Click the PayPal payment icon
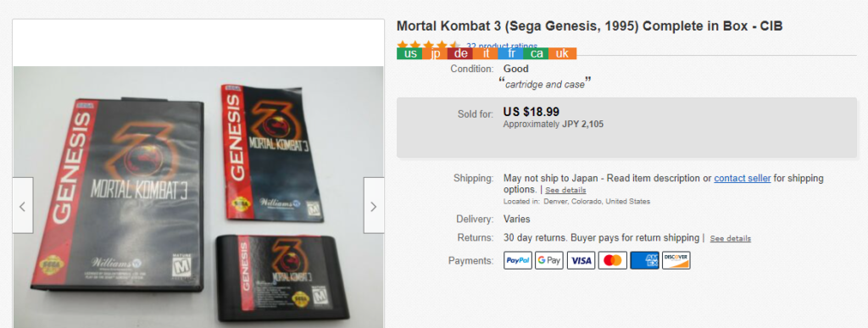This screenshot has height=328, width=868. (518, 260)
